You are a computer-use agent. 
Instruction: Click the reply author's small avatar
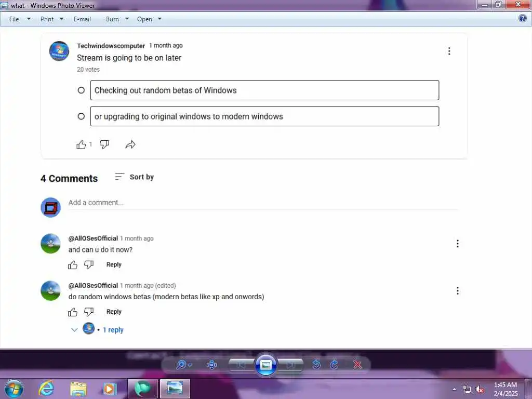(88, 328)
